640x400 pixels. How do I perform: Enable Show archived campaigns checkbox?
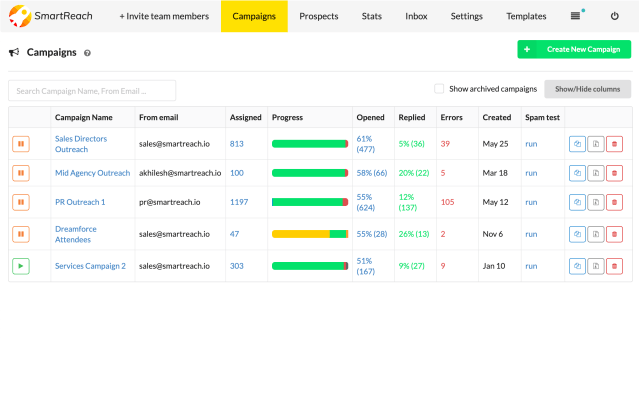[439, 89]
